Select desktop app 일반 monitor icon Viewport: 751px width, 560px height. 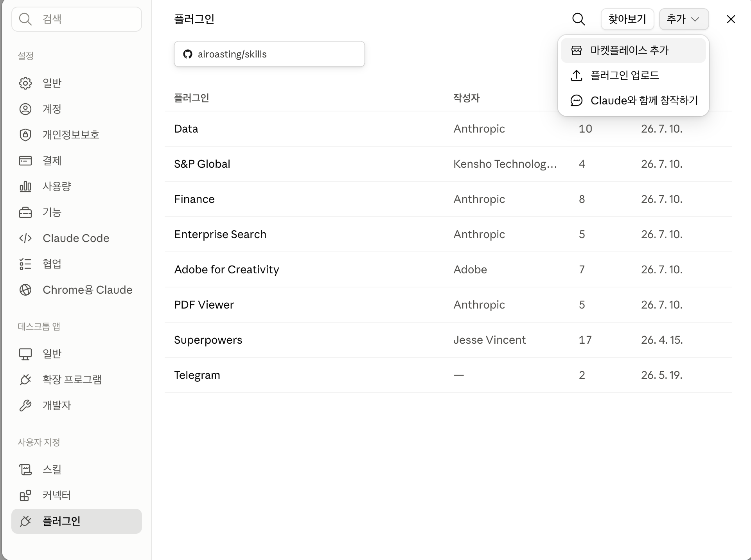pos(25,354)
